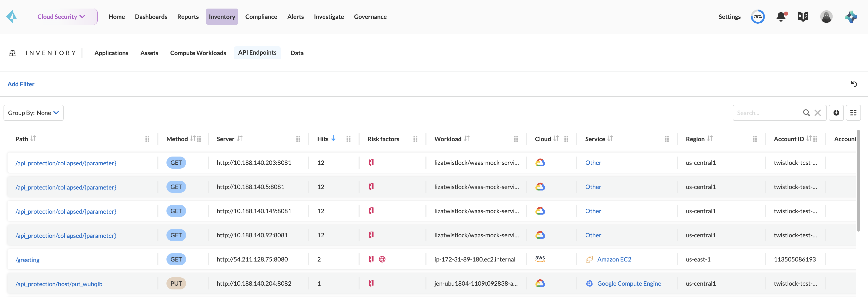
Task: Select the Compute Workloads tab
Action: click(x=198, y=53)
